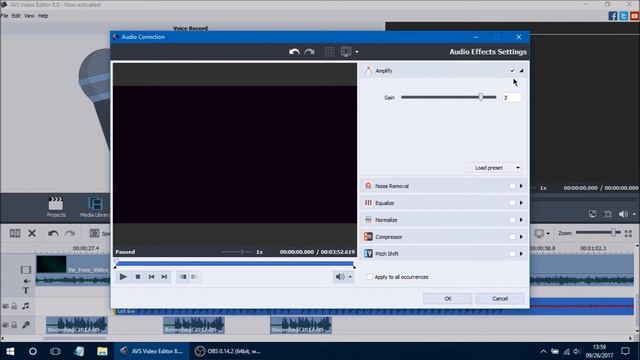Image resolution: width=640 pixels, height=360 pixels.
Task: Click the Facebook share icon
Action: (613, 16)
